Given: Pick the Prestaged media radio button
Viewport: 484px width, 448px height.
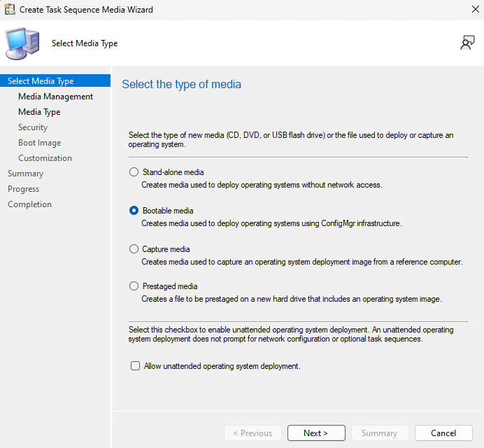Looking at the screenshot, I should (x=134, y=286).
